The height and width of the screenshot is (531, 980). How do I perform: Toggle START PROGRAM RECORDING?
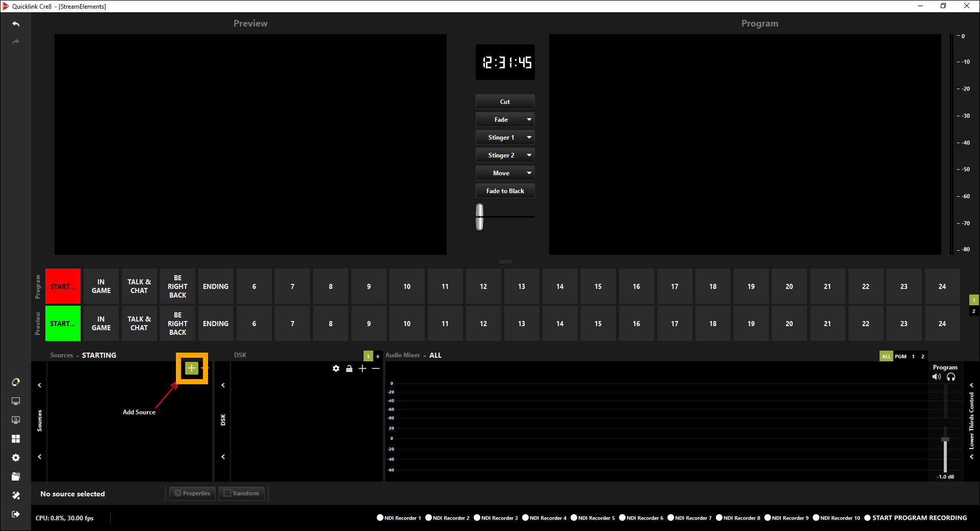(867, 518)
